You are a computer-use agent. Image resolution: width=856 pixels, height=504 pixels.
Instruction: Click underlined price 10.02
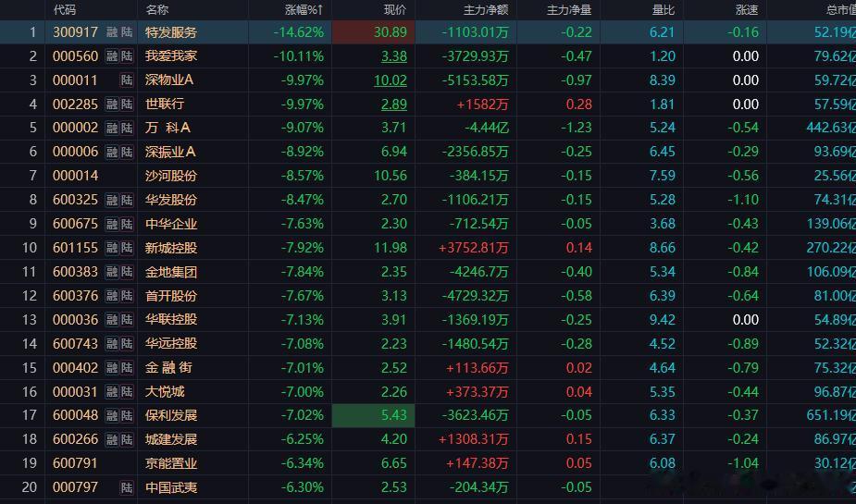coord(391,80)
